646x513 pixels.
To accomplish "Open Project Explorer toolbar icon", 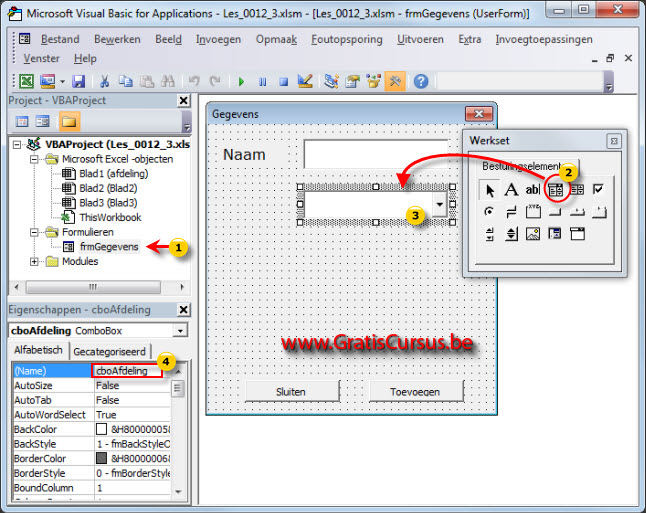I will click(331, 81).
